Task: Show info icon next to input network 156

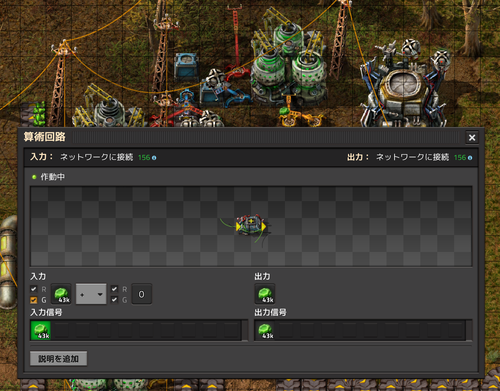Action: coord(154,158)
